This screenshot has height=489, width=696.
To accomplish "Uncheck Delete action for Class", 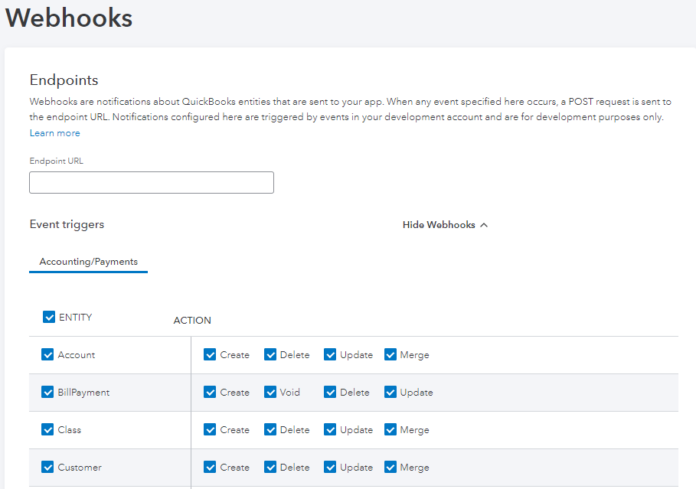I will coord(270,430).
